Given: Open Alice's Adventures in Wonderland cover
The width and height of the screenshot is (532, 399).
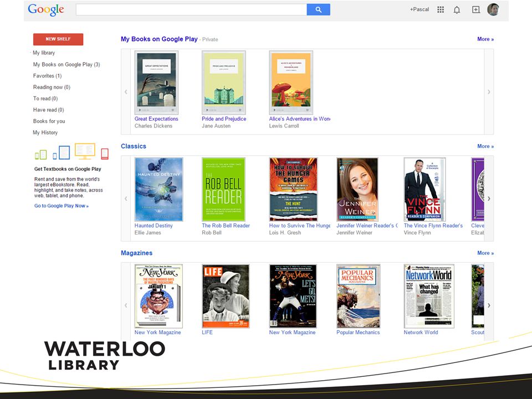Looking at the screenshot, I should pos(291,83).
